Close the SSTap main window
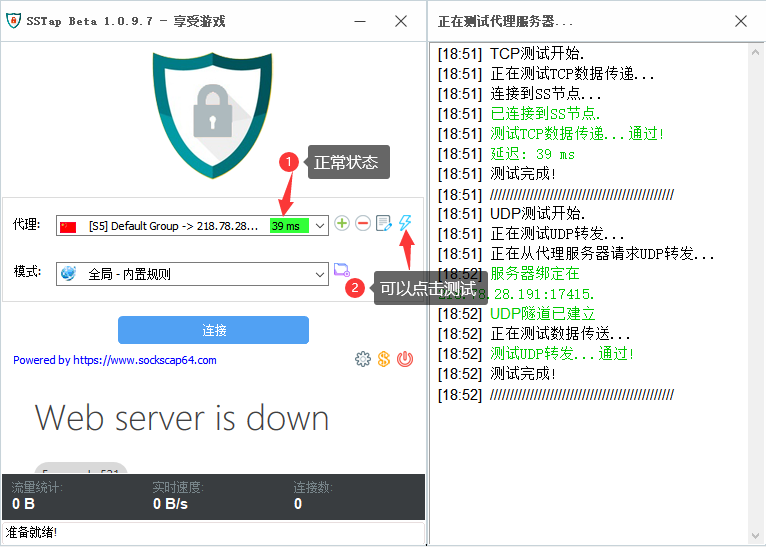This screenshot has width=766, height=547. (401, 21)
